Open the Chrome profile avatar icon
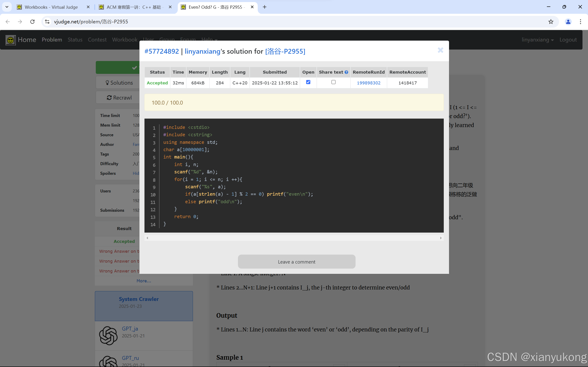 [x=568, y=22]
